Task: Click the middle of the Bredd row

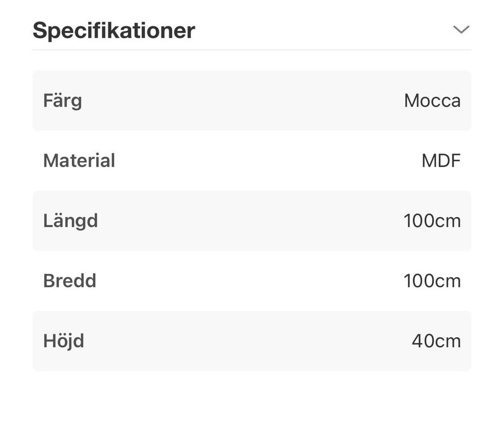Action: pyautogui.click(x=252, y=281)
